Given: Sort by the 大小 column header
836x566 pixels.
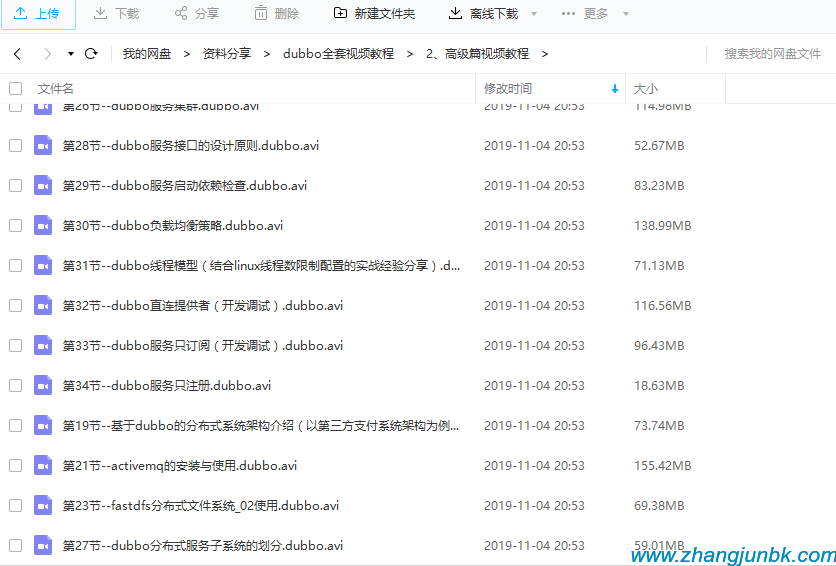Looking at the screenshot, I should (646, 88).
